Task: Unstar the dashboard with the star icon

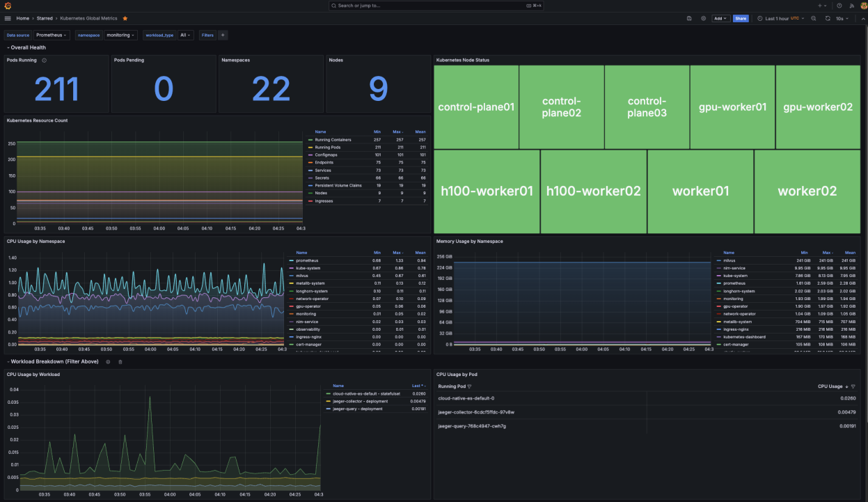Action: coord(125,18)
